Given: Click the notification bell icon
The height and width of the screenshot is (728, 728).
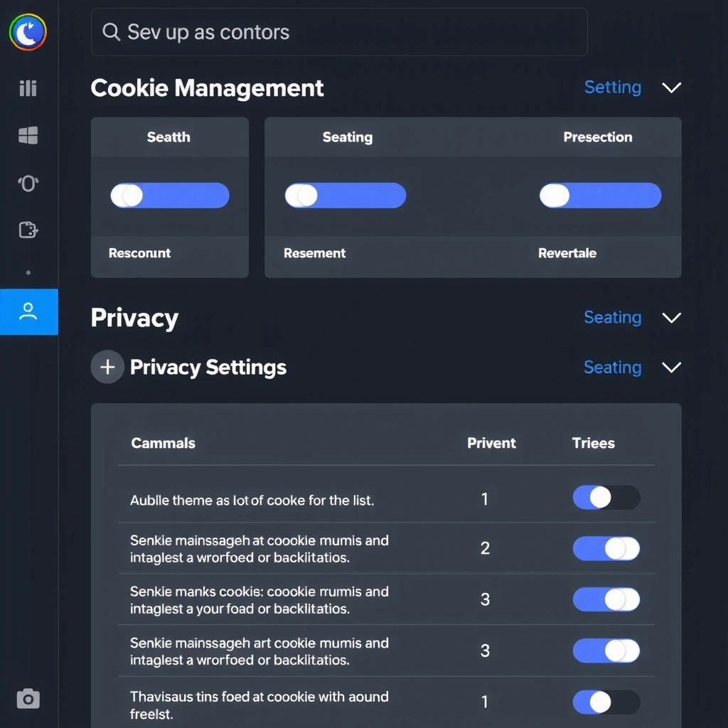Looking at the screenshot, I should coord(27,183).
